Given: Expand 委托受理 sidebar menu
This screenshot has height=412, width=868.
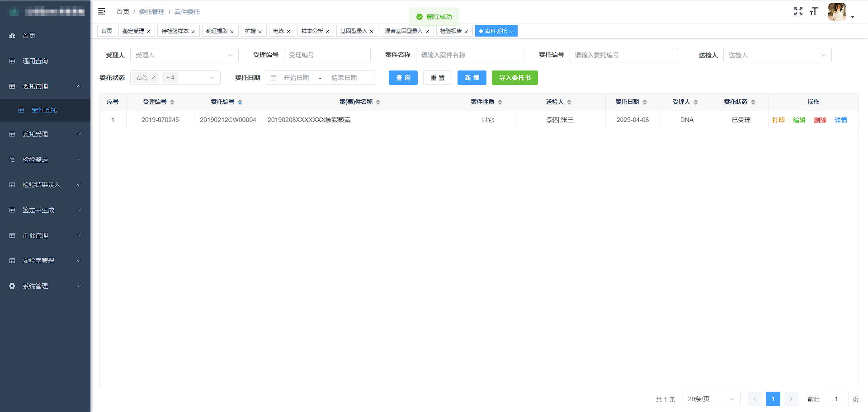Looking at the screenshot, I should [x=45, y=134].
